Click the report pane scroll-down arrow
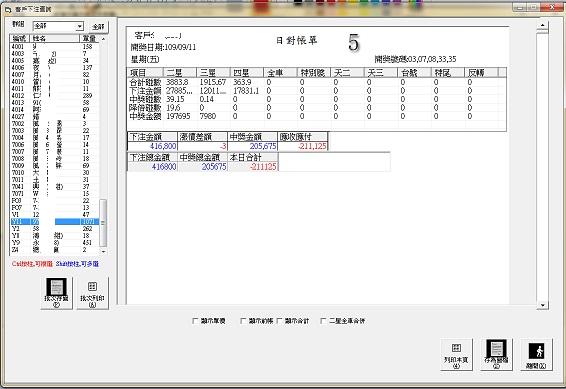 [x=543, y=305]
